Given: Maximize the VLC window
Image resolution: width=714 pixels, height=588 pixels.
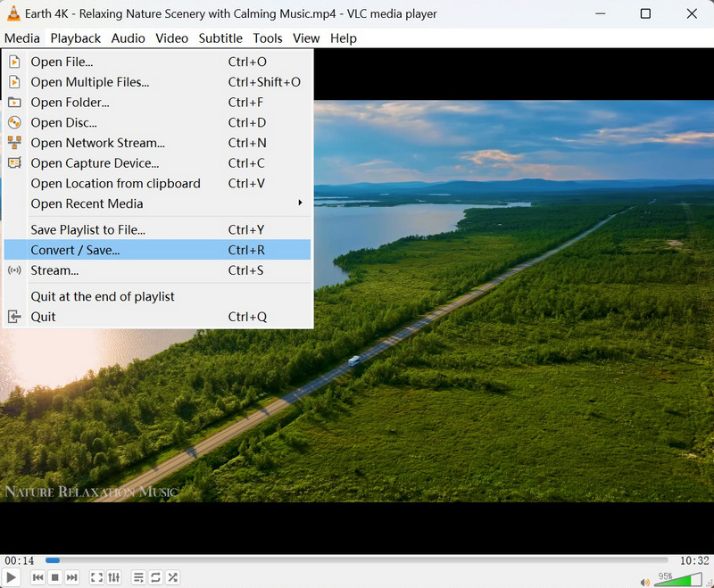Looking at the screenshot, I should (x=645, y=13).
